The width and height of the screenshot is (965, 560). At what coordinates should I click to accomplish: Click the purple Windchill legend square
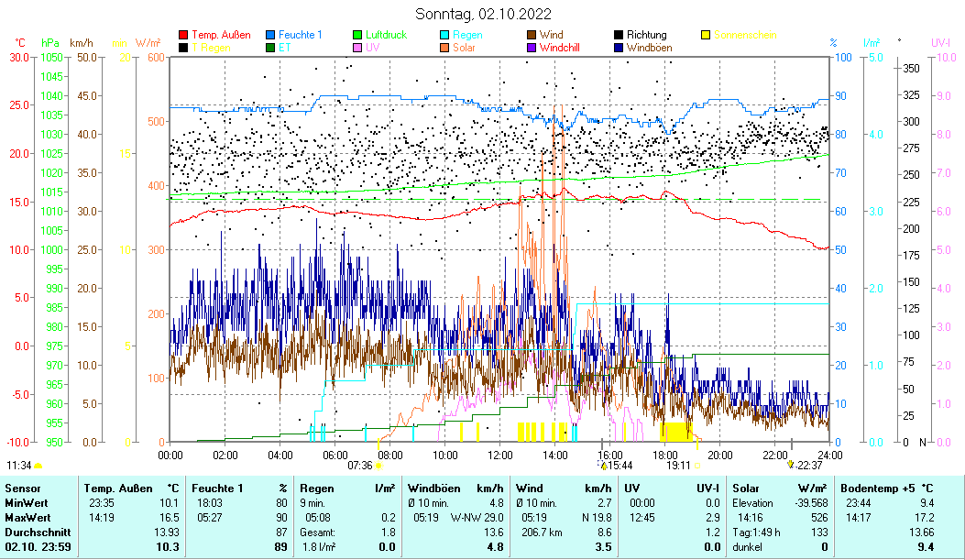point(532,47)
